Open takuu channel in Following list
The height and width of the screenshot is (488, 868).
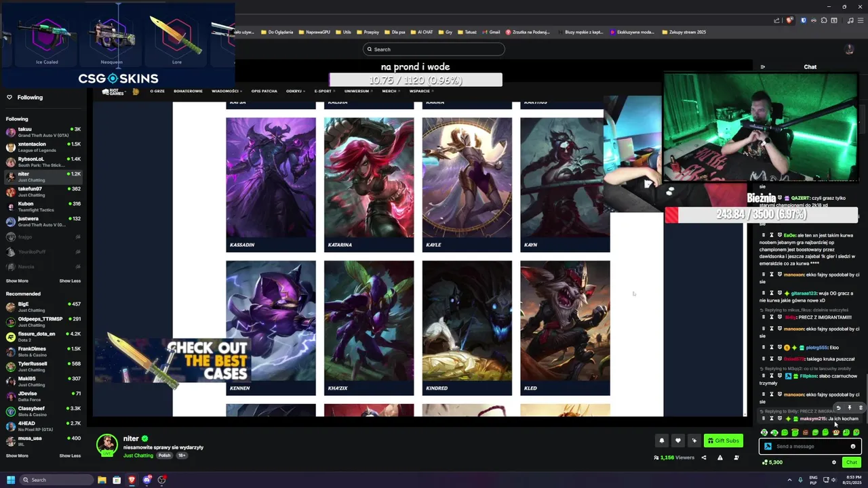43,131
